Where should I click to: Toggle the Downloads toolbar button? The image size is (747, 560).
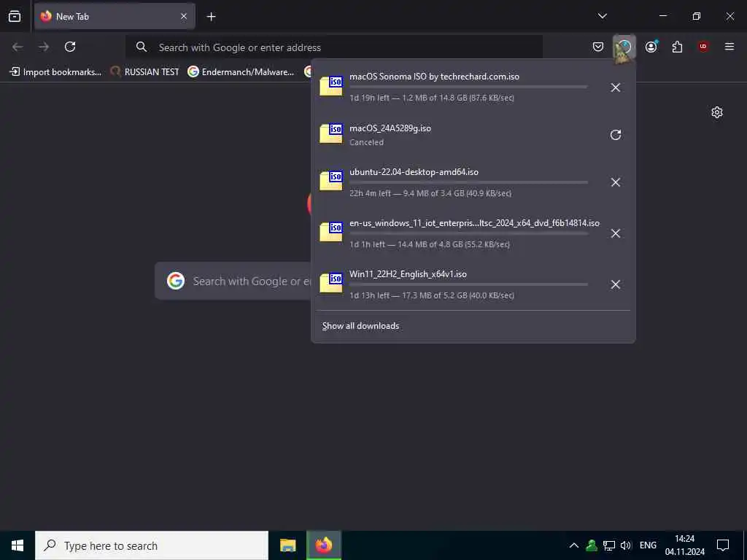pos(624,47)
